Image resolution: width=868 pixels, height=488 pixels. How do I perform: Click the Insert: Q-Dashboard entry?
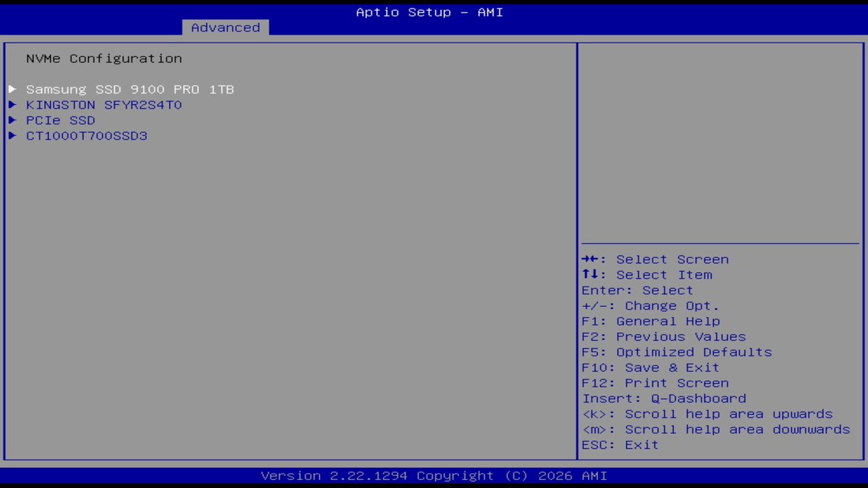click(x=664, y=399)
